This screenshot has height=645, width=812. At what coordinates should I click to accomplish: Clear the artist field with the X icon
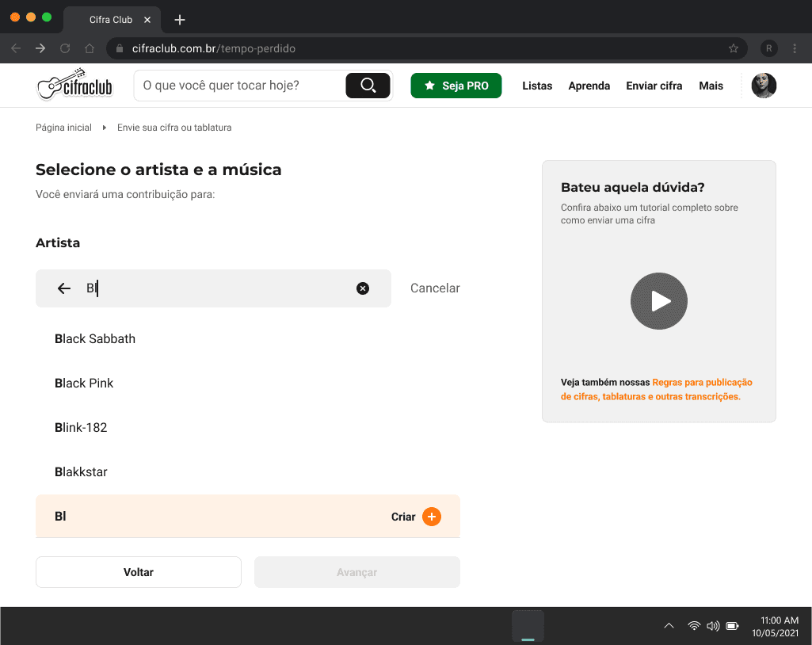point(363,288)
